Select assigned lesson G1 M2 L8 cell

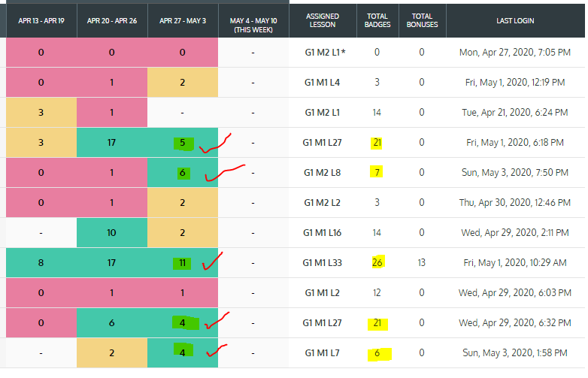coord(322,173)
